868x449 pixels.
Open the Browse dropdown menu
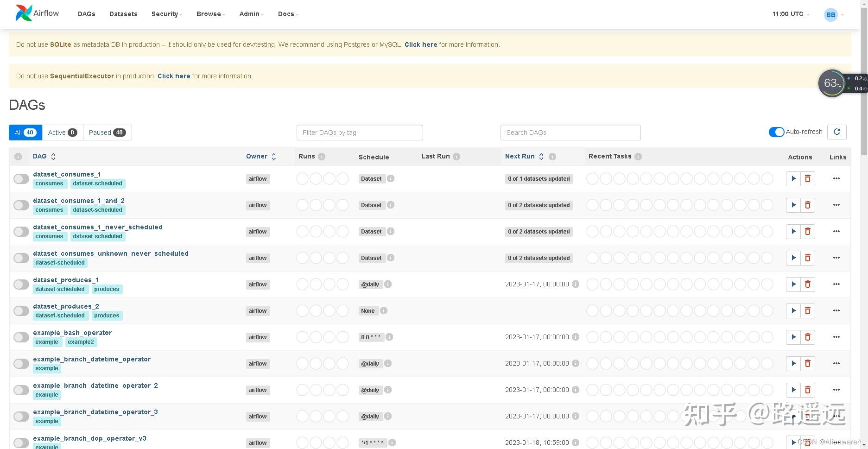tap(210, 14)
